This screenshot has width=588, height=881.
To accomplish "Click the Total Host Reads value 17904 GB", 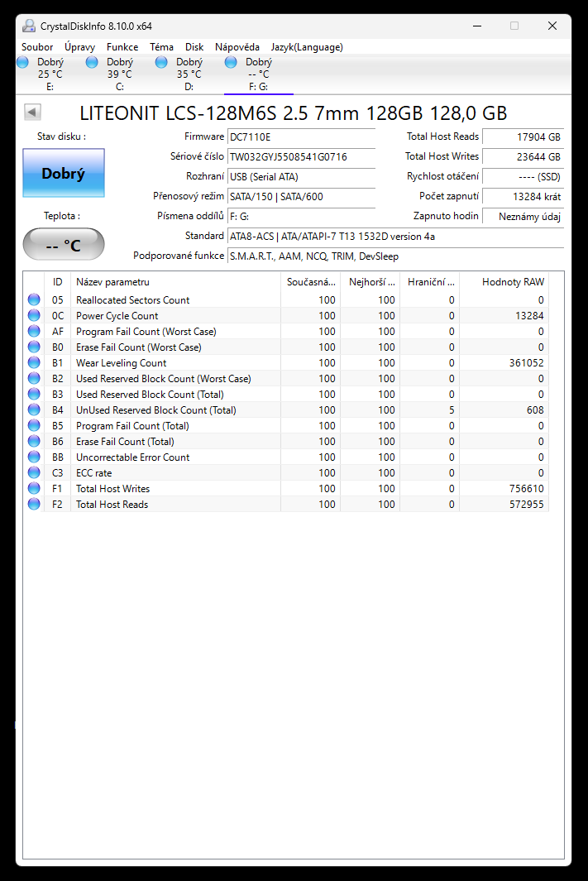I will click(523, 137).
